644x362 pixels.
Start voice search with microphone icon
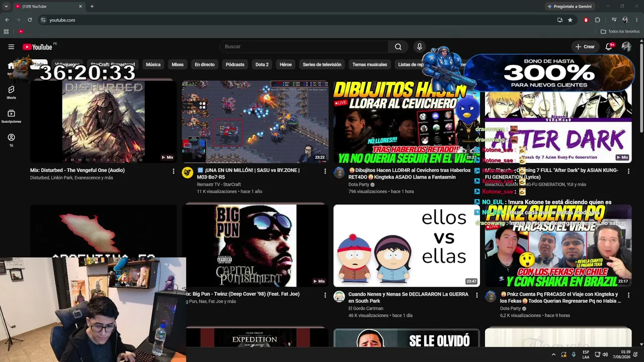[x=419, y=47]
